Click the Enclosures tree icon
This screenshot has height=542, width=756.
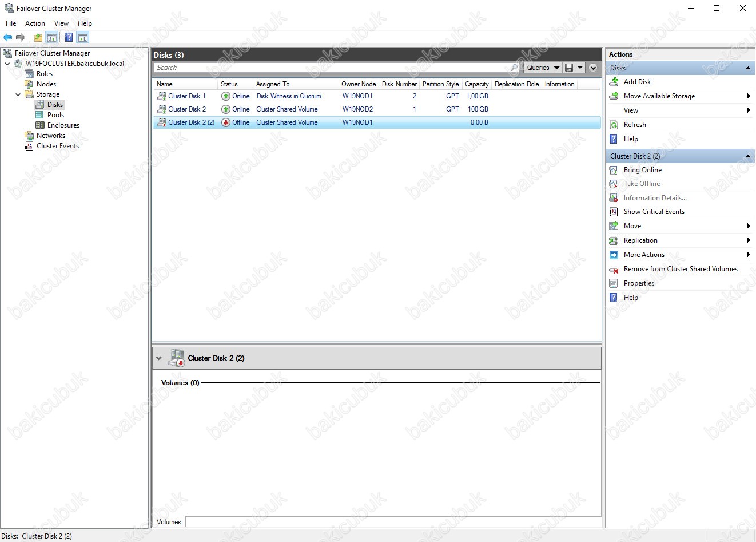tap(40, 125)
